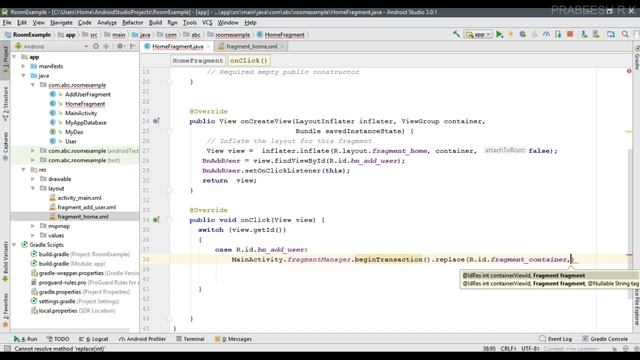
Task: Open the Build menu
Action: tap(155, 22)
